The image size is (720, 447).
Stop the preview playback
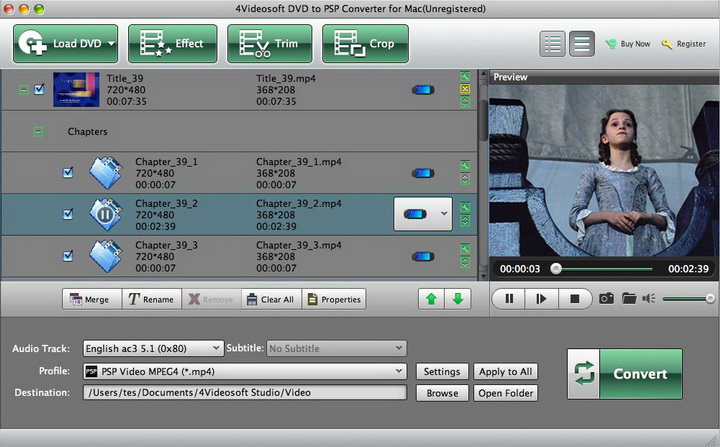[x=574, y=298]
